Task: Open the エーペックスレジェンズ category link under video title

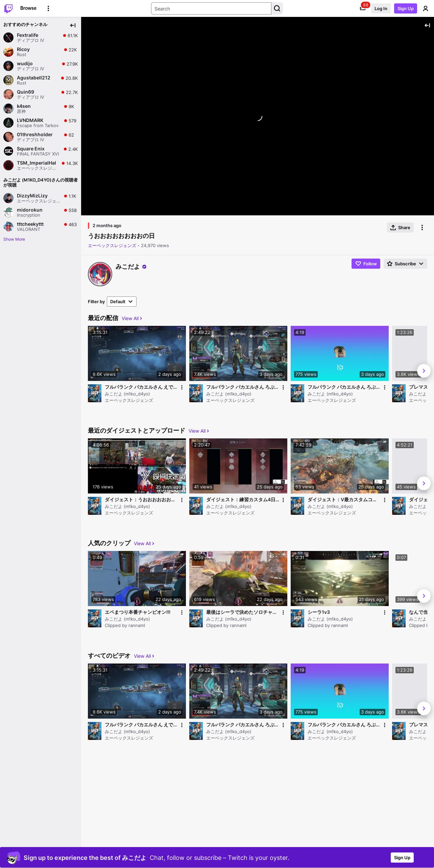Action: (112, 246)
